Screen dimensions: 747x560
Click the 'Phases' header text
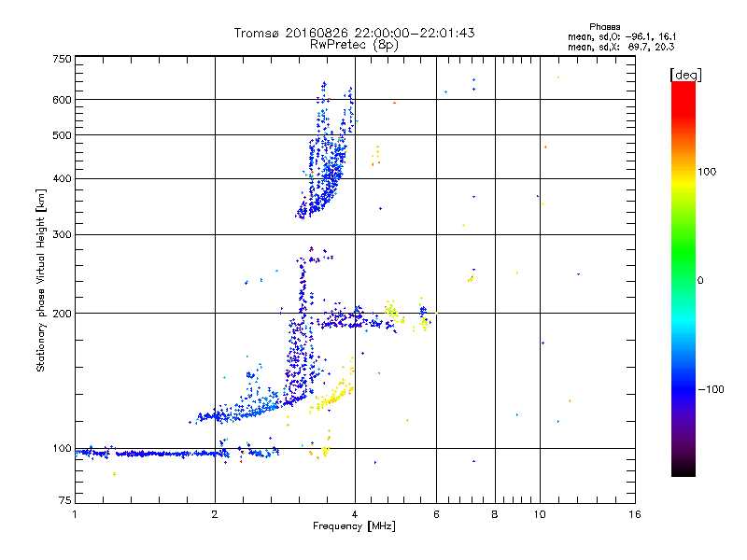[604, 27]
